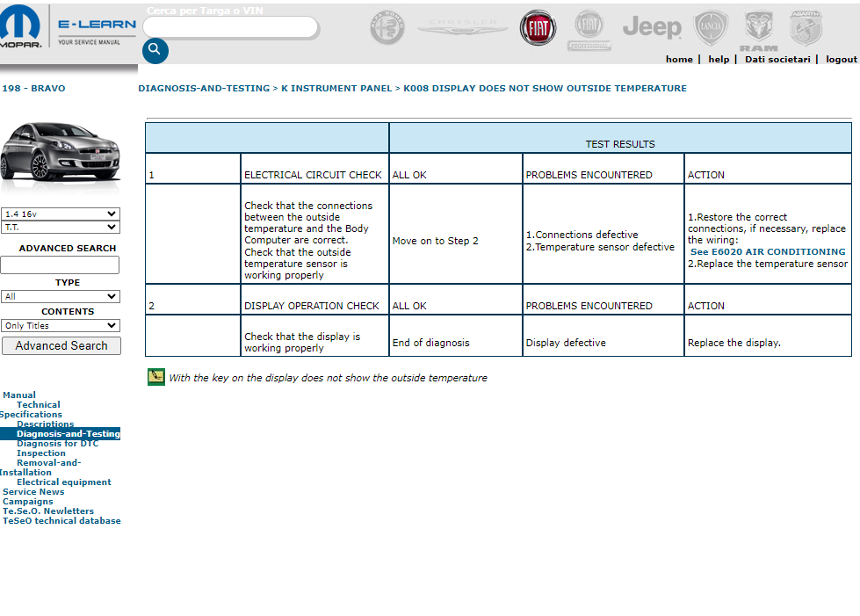The image size is (860, 616).
Task: Open the T.T. version dropdown
Action: (x=61, y=227)
